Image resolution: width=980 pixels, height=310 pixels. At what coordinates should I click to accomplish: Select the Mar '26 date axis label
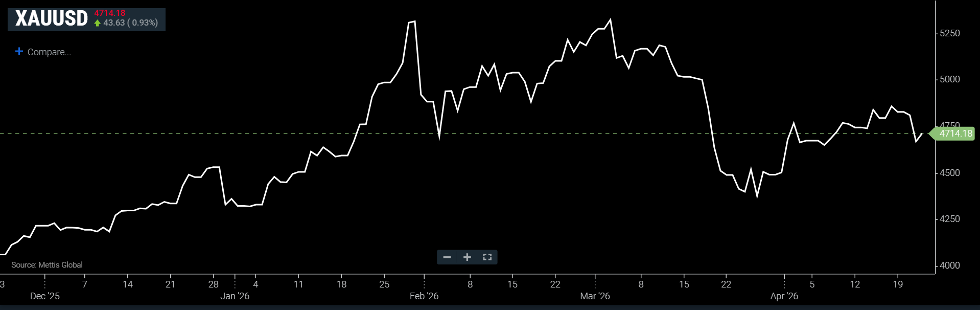[x=595, y=296]
